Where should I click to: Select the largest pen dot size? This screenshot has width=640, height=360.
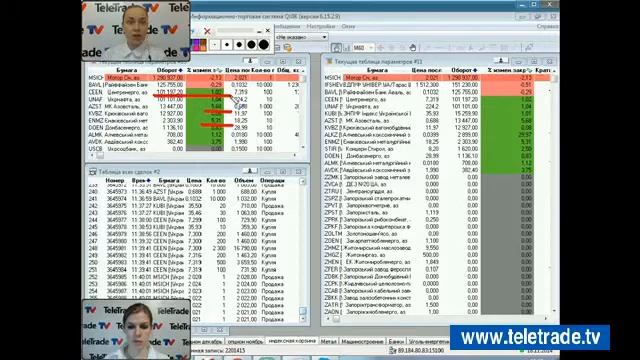point(264,45)
